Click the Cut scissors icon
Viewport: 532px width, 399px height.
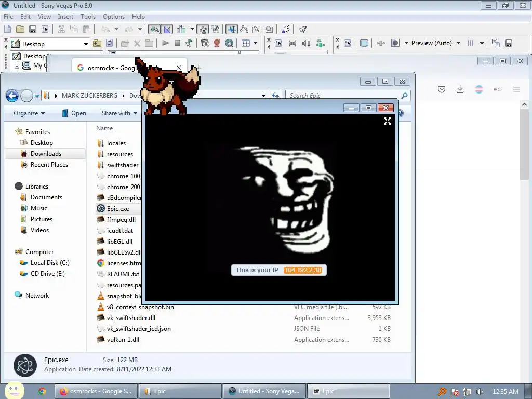61,29
